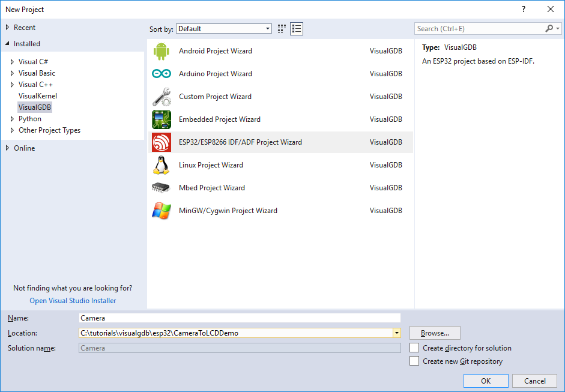The height and width of the screenshot is (392, 565).
Task: Select the Online templates category
Action: click(x=25, y=148)
